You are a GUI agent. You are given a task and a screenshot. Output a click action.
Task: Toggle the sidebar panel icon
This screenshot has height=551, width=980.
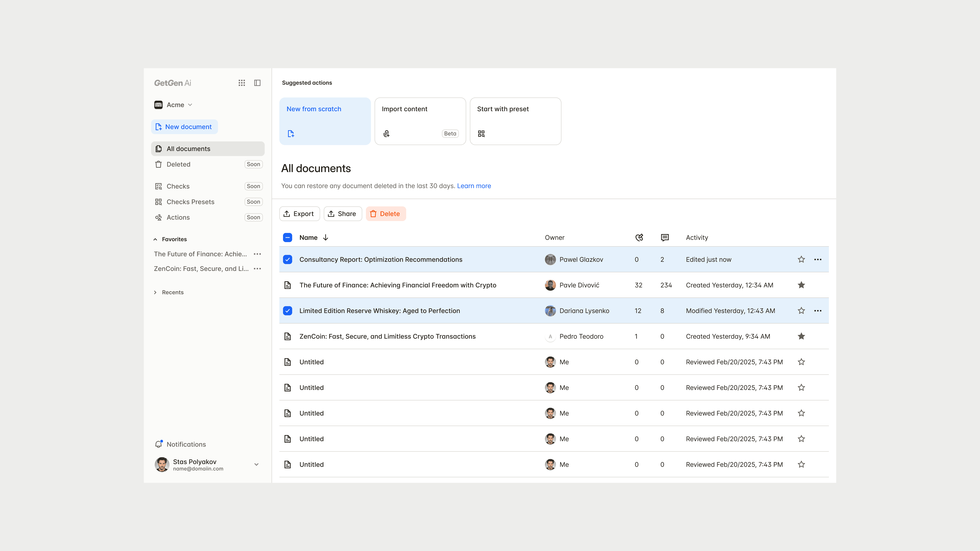pyautogui.click(x=257, y=83)
